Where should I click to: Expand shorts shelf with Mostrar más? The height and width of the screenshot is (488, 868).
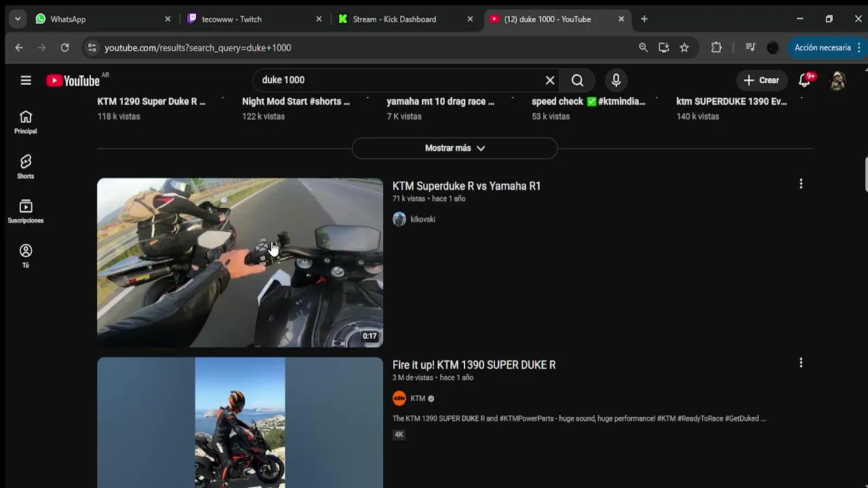tap(455, 148)
